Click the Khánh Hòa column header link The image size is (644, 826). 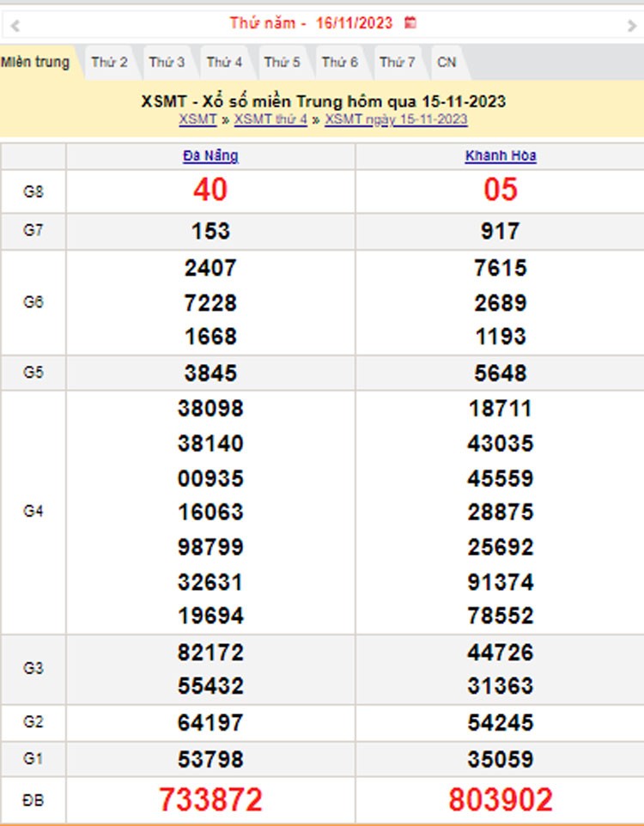pos(501,156)
